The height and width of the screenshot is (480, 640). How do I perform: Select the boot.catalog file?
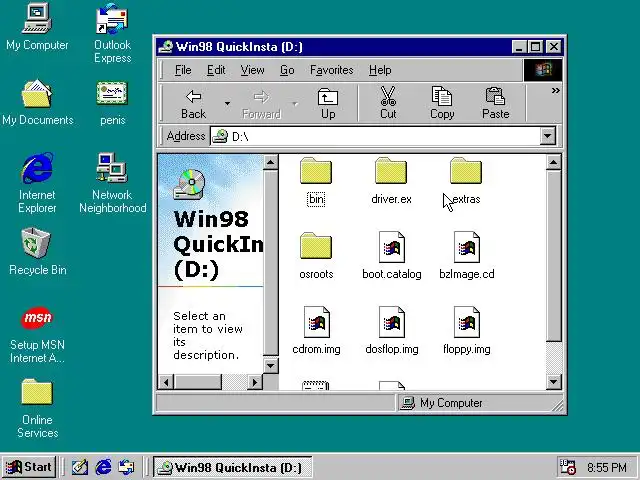click(x=391, y=256)
